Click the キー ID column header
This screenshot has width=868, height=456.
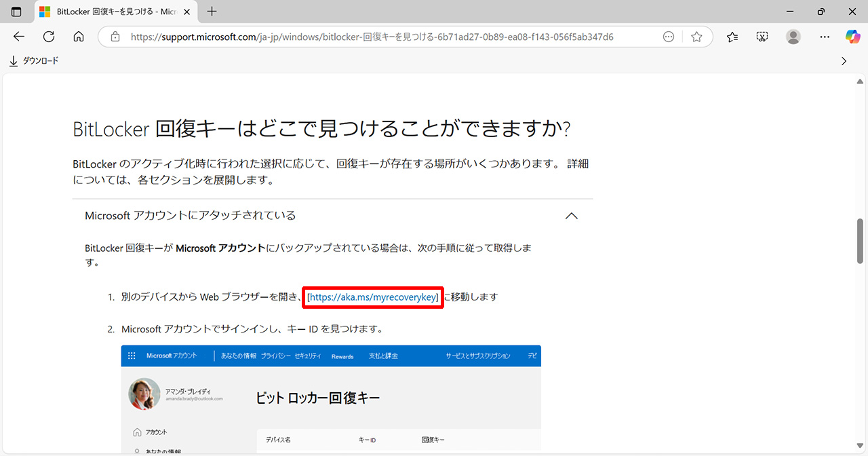(x=367, y=440)
